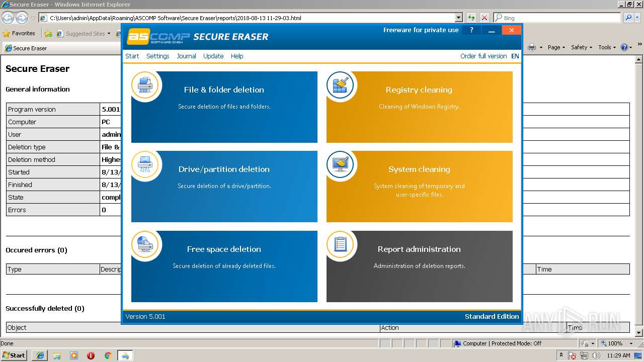
Task: Open the Free space deletion tile
Action: [x=224, y=266]
